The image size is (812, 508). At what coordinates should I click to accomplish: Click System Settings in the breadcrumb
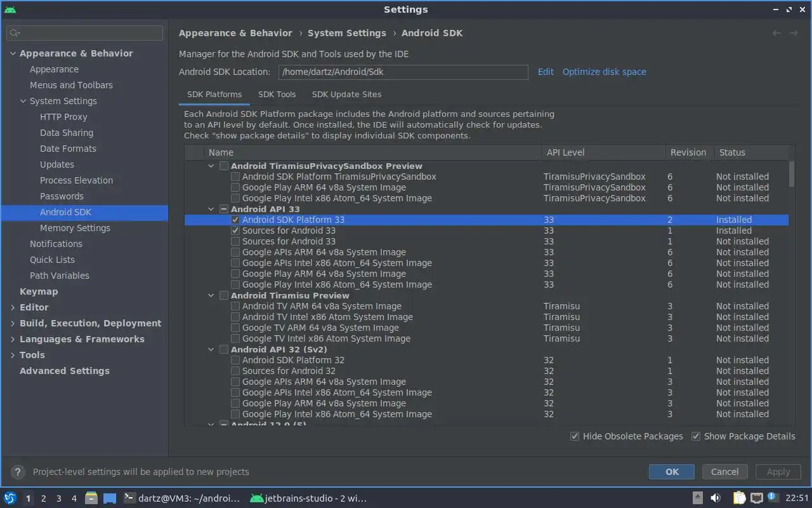tap(347, 33)
